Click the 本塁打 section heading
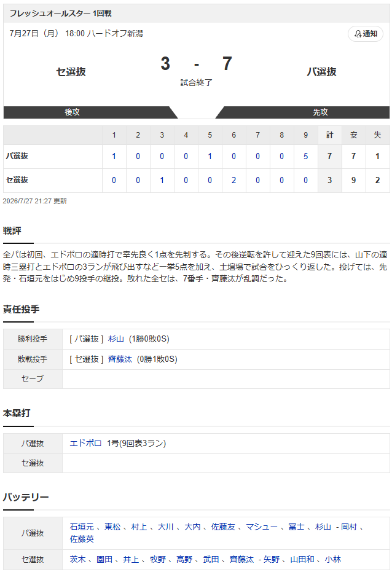392x572 pixels. 17,413
